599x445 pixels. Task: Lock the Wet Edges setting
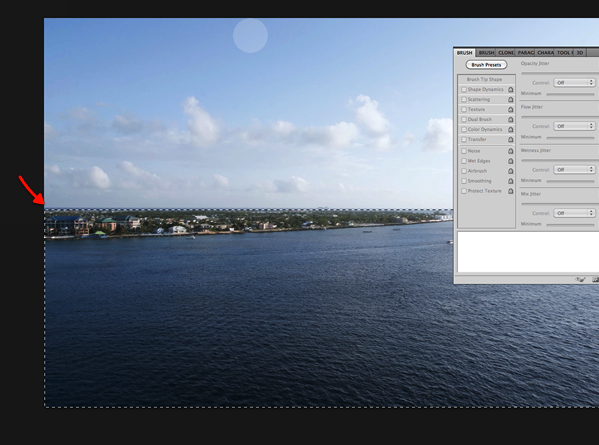click(x=510, y=161)
